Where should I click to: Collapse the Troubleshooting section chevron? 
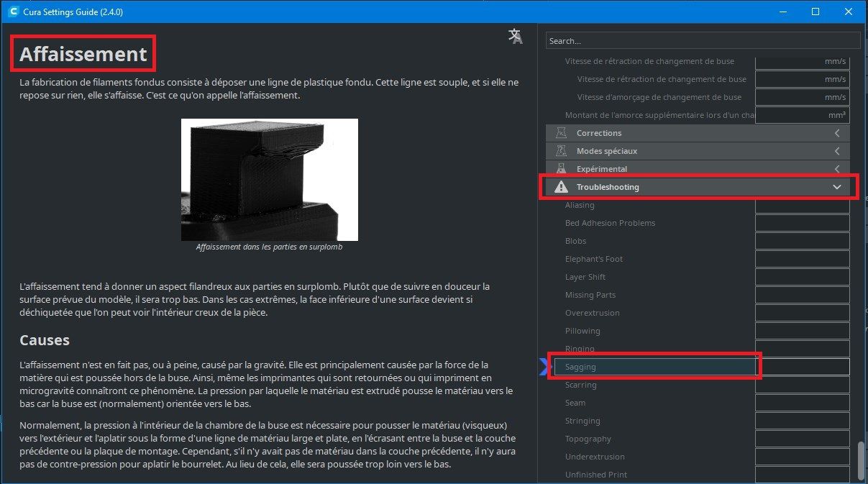(x=837, y=187)
